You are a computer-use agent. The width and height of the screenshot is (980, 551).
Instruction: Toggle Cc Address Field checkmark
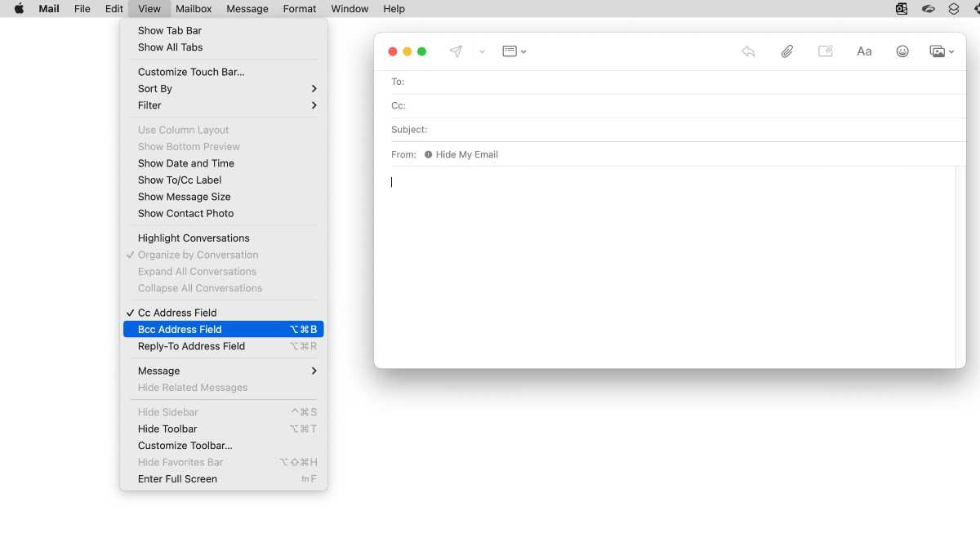coord(223,313)
